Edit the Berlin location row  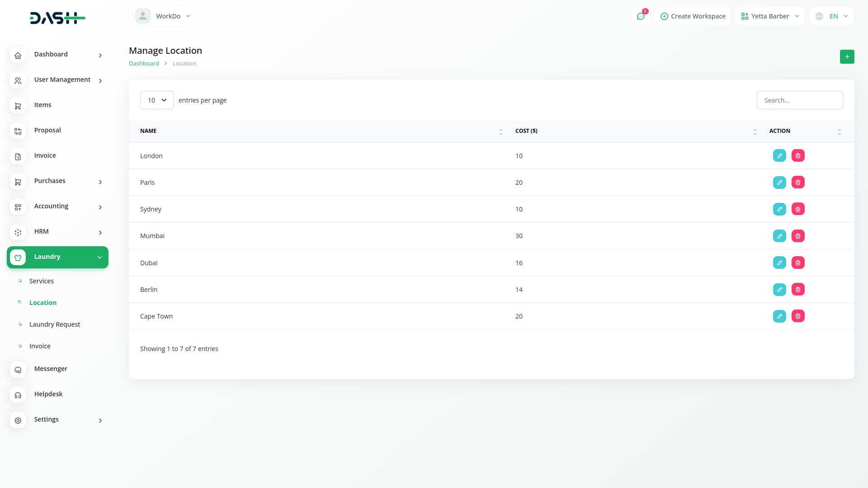[779, 290]
